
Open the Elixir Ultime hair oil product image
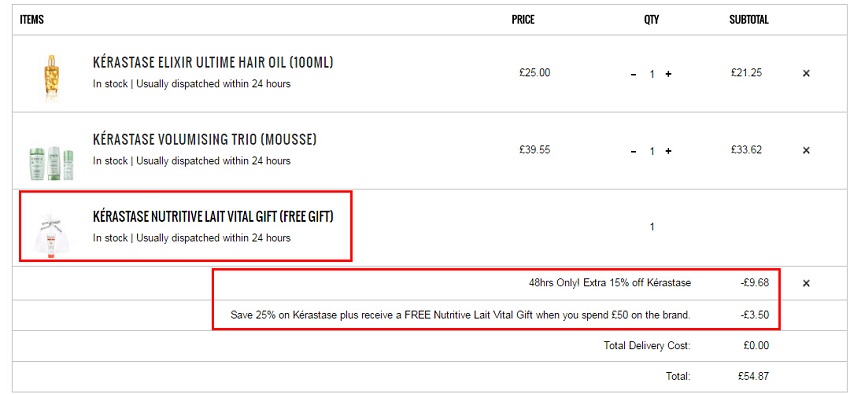pyautogui.click(x=52, y=77)
